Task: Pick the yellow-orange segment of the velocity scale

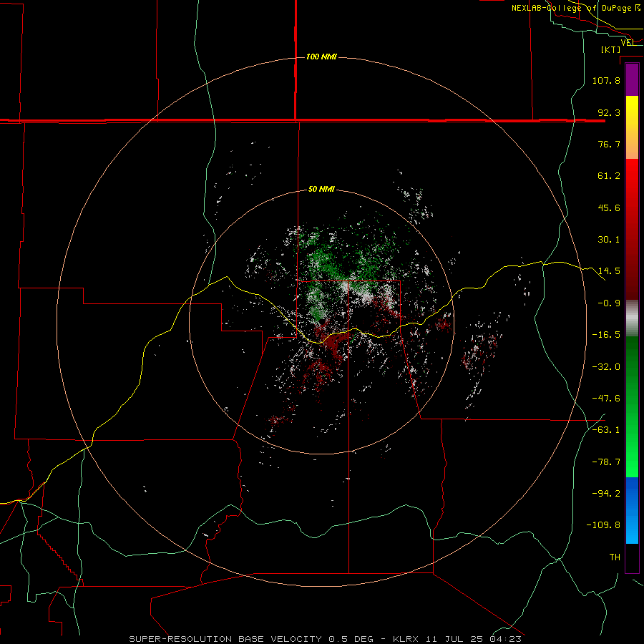Action: (x=632, y=127)
